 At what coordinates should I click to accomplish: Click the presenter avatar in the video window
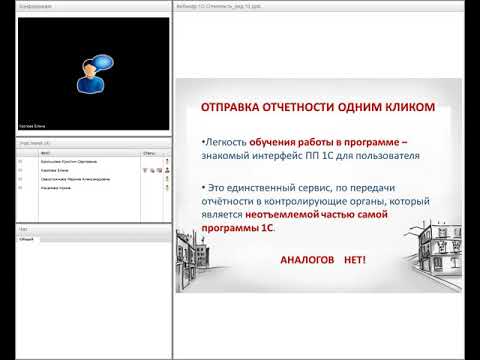(x=95, y=74)
